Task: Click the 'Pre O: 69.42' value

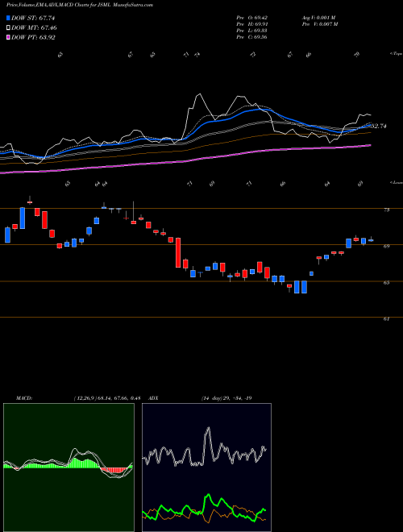Action: (254, 18)
